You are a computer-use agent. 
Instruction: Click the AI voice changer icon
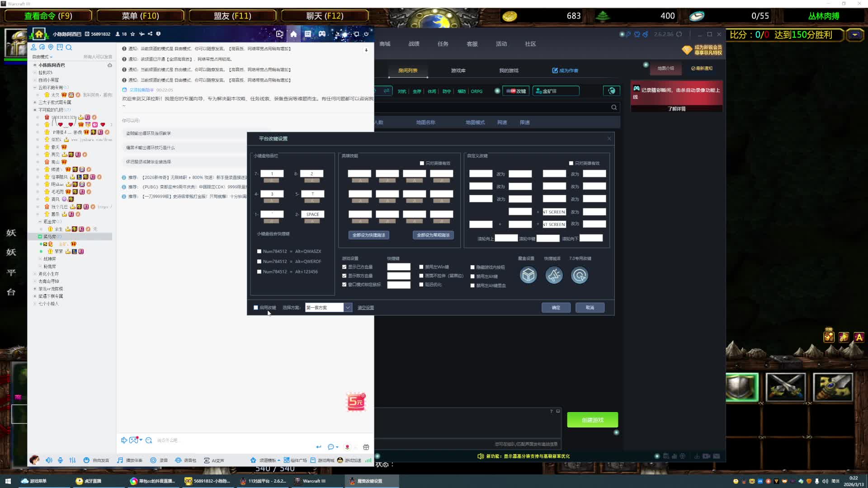[207, 460]
